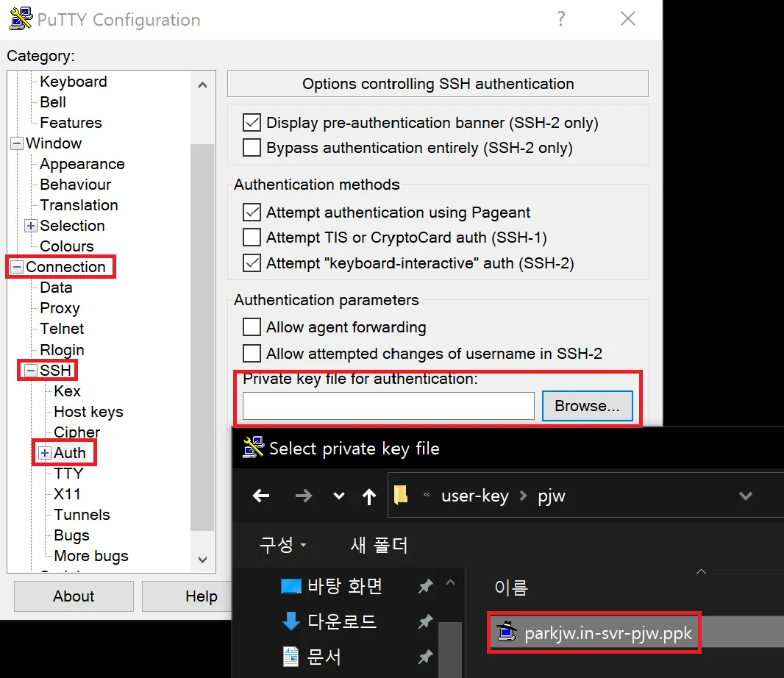Viewport: 784px width, 678px height.
Task: Go forward using the right arrow in file dialog
Action: [x=304, y=496]
